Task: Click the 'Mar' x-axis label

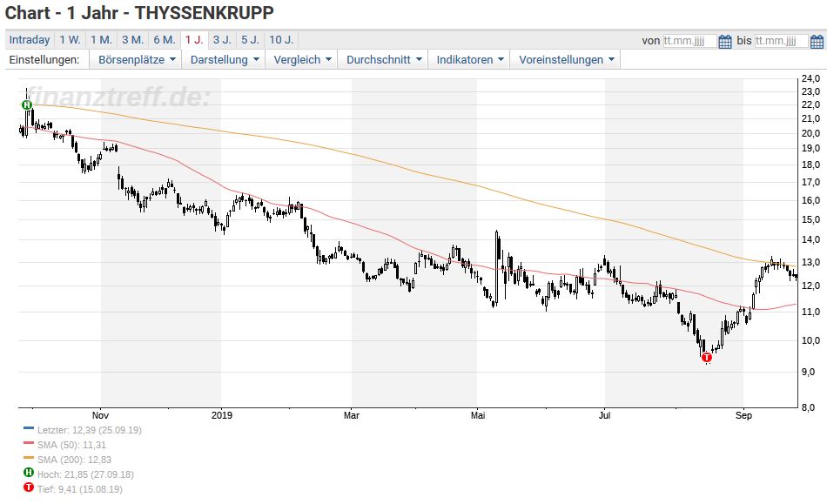Action: click(x=352, y=415)
